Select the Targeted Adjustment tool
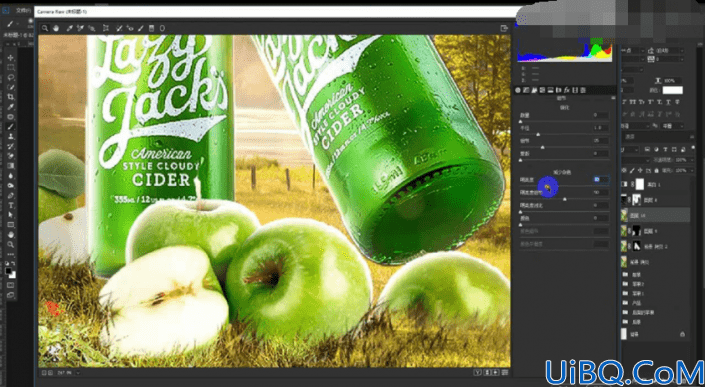This screenshot has height=387, width=705. 92,28
